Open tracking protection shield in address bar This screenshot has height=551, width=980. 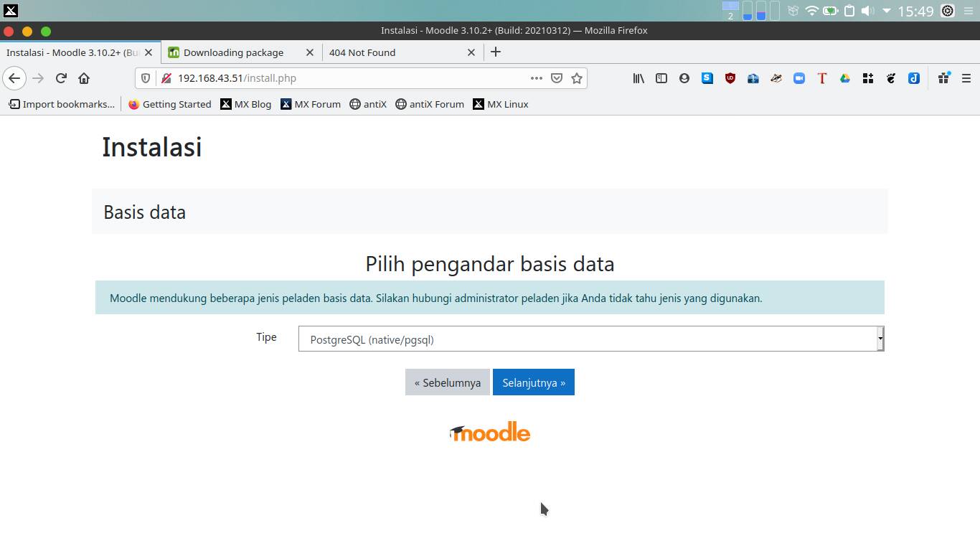tap(146, 78)
